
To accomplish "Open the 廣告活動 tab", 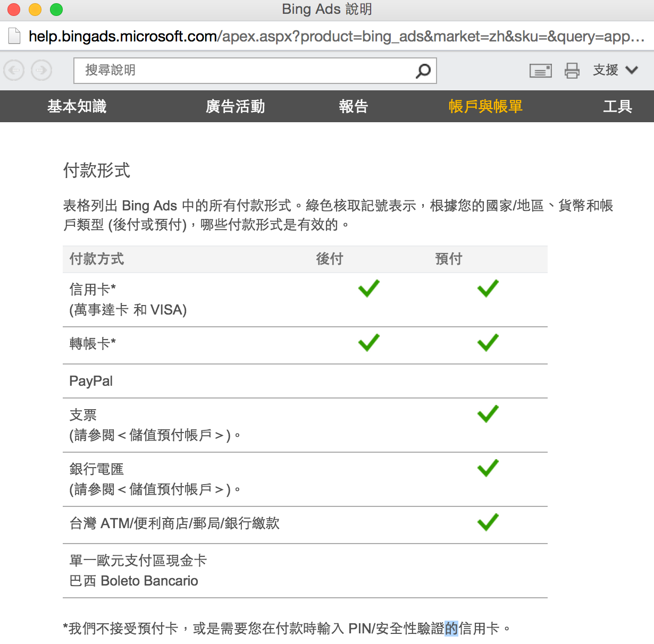I will [236, 106].
